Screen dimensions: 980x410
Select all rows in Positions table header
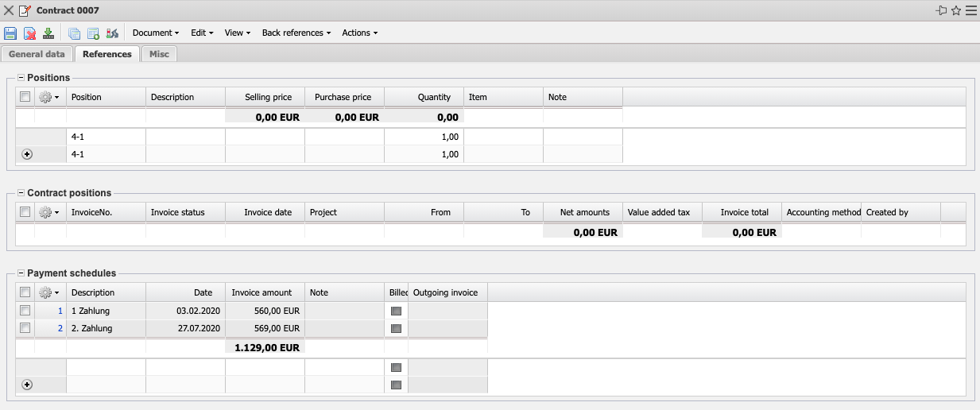[x=25, y=97]
